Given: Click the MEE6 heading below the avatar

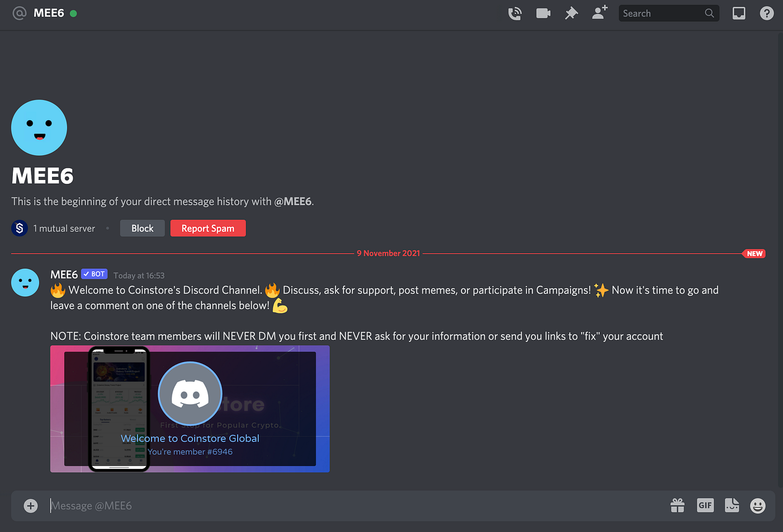Looking at the screenshot, I should click(43, 176).
